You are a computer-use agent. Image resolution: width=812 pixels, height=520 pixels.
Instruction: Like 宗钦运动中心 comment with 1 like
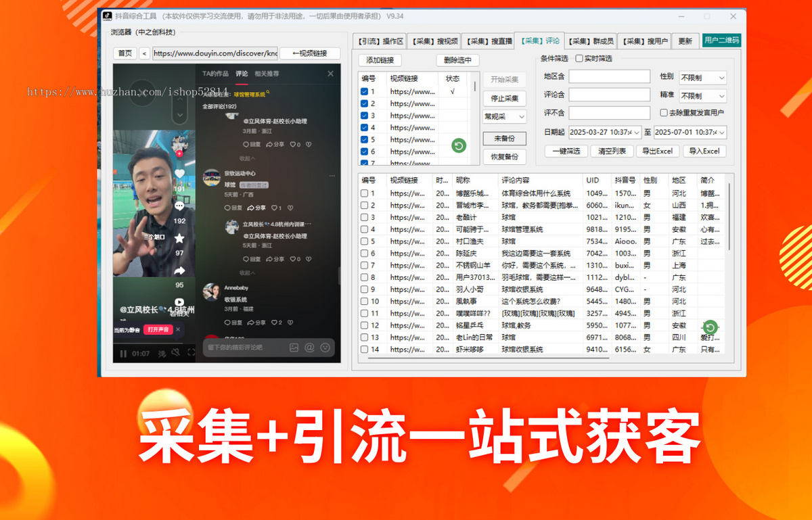(x=275, y=208)
